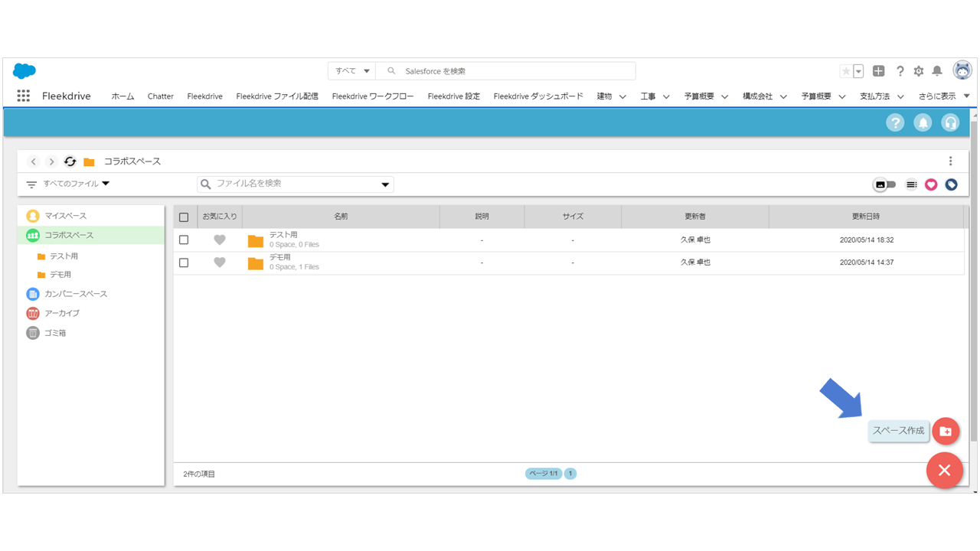This screenshot has height=551, width=980.
Task: Click the pink heart favorites filter icon
Action: pos(931,184)
